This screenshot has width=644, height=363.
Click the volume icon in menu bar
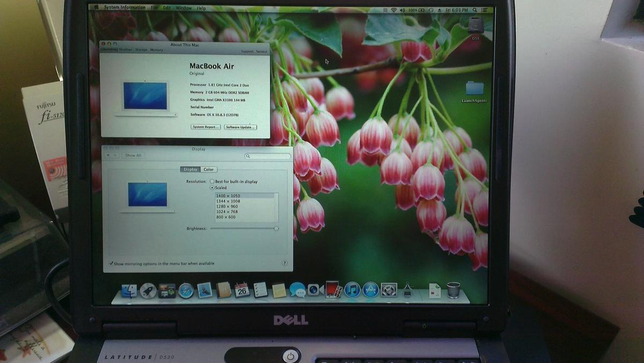402,10
